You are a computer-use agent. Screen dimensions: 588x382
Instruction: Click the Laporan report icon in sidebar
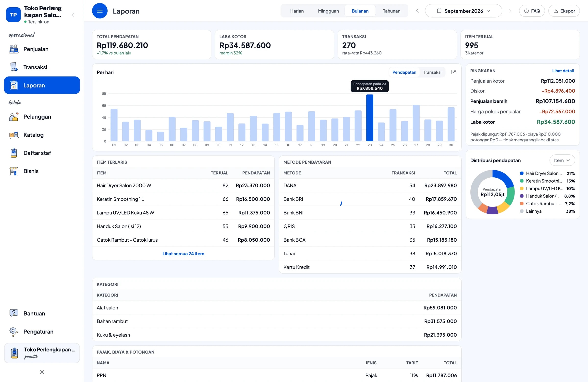(13, 85)
